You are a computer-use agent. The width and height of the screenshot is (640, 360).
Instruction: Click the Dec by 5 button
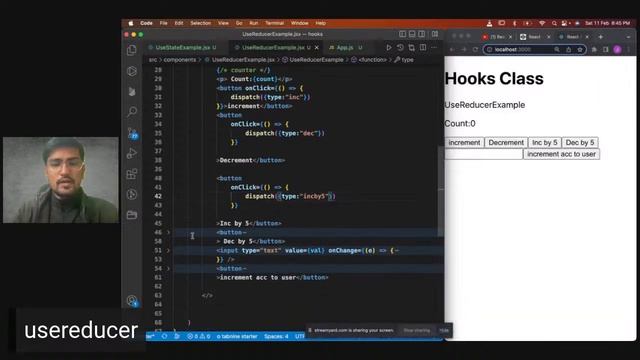pos(580,142)
